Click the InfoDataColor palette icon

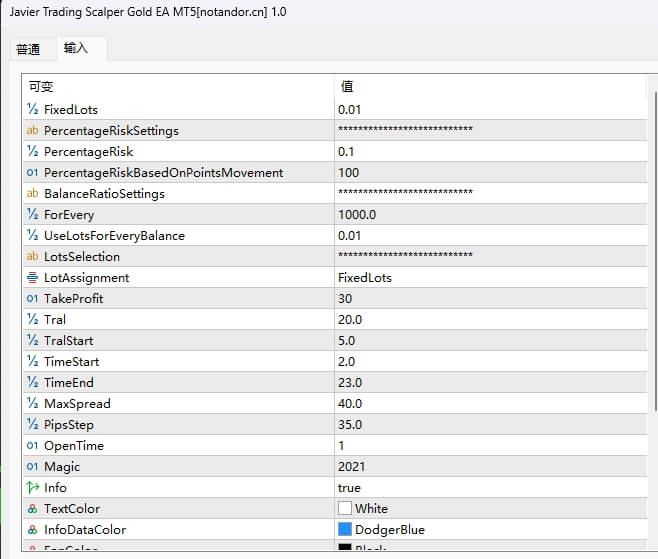33,529
